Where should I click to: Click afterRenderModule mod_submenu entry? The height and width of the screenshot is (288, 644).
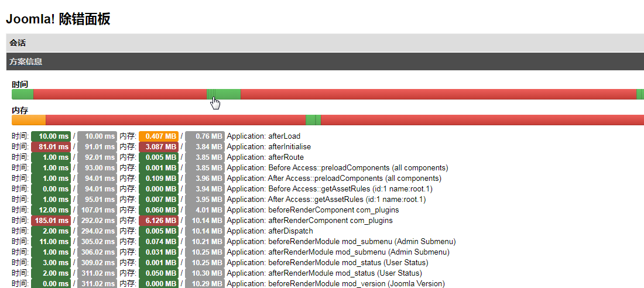click(338, 252)
